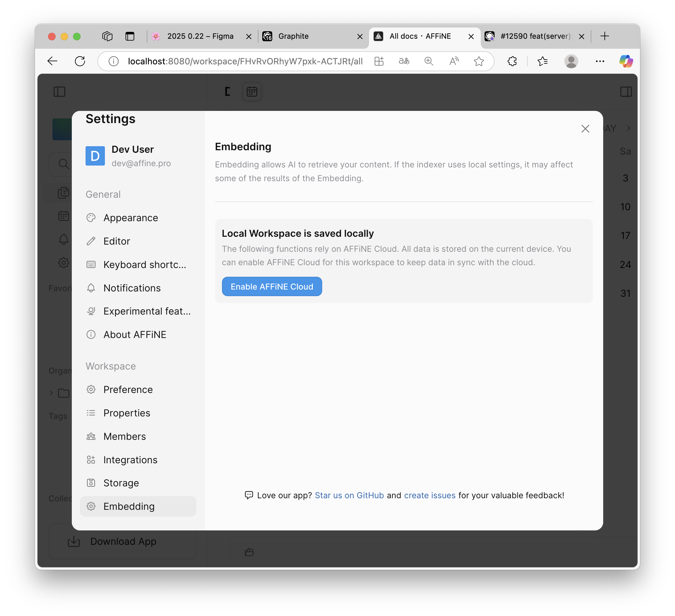Open the create issues link
The width and height of the screenshot is (675, 616).
(x=430, y=495)
